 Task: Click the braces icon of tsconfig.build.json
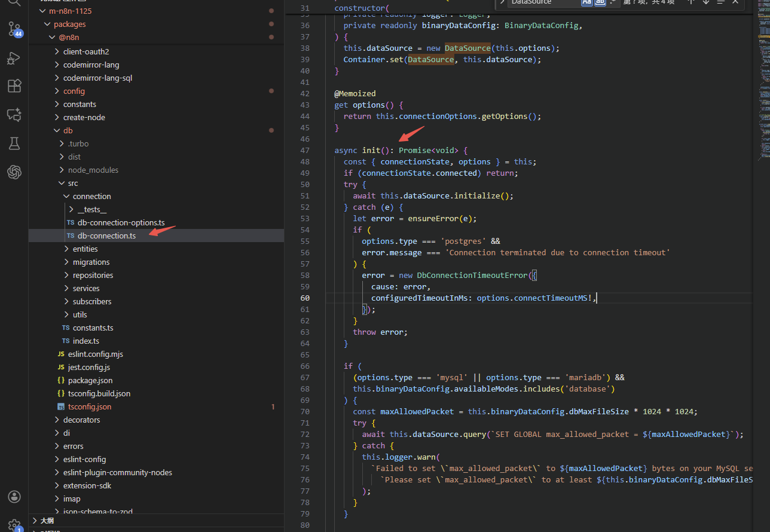pos(61,393)
